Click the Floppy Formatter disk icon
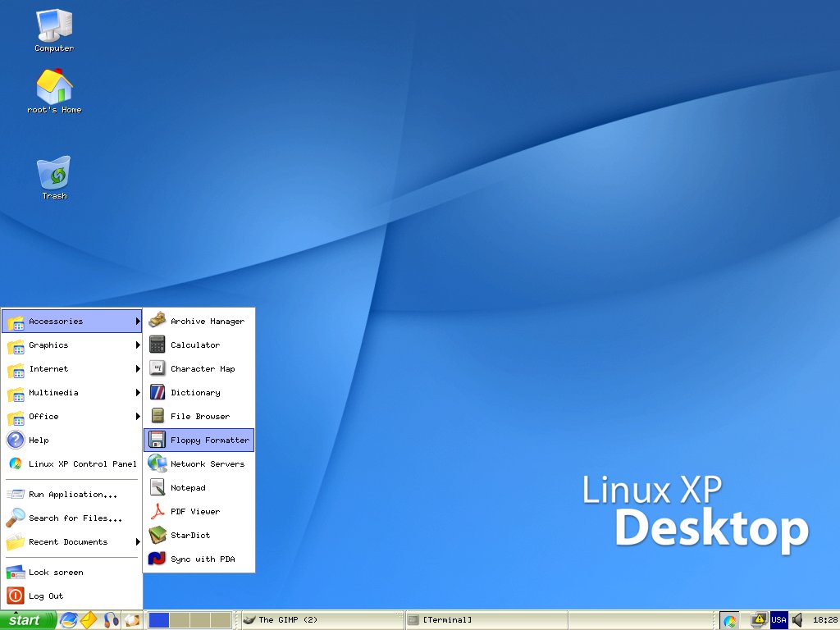 click(x=157, y=440)
